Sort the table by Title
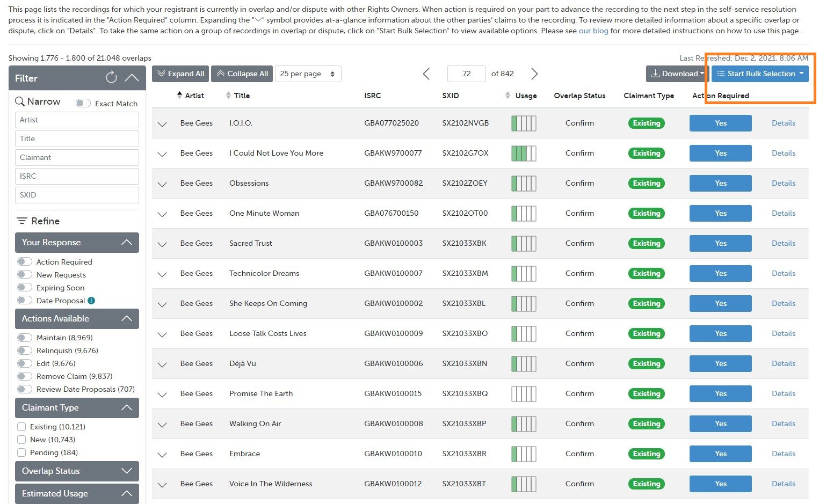819x504 pixels. pyautogui.click(x=238, y=96)
